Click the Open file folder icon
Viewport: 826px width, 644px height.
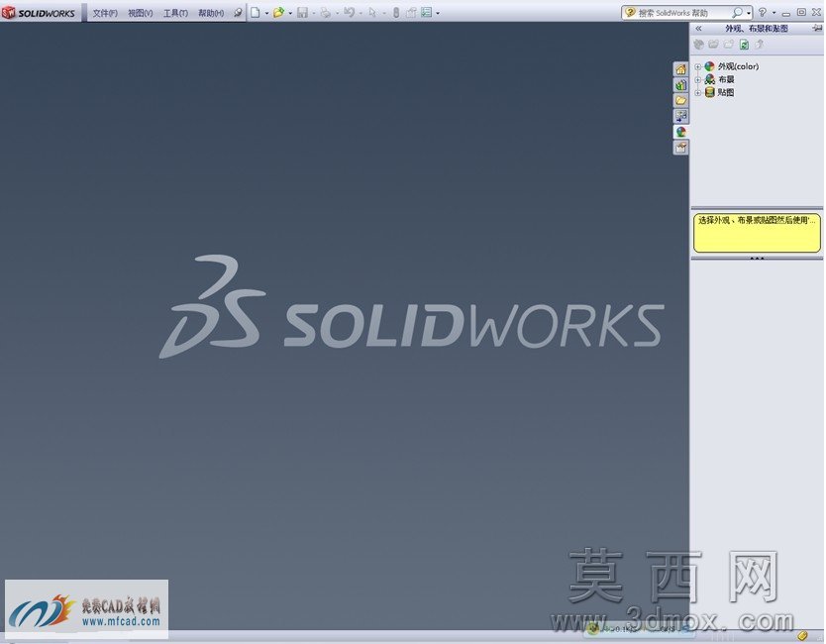point(278,12)
